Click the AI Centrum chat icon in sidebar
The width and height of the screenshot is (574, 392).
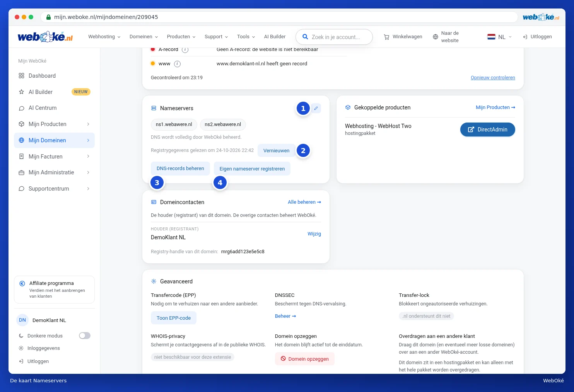pos(21,108)
